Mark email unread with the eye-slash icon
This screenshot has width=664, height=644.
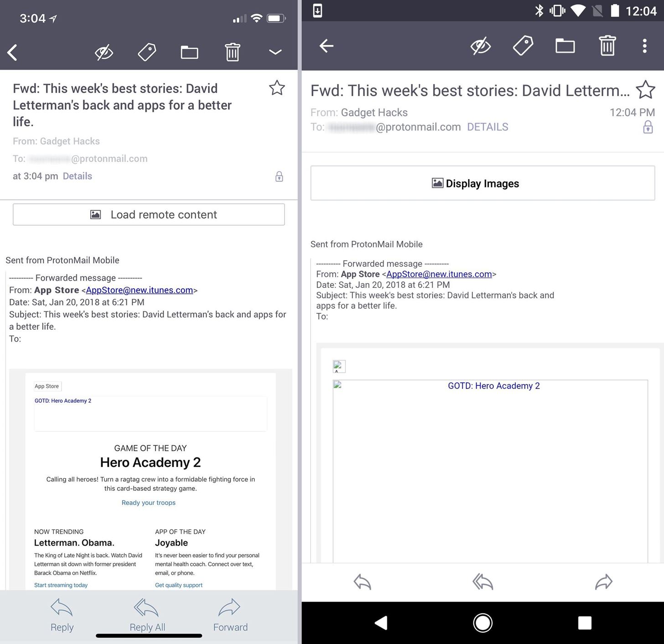tap(104, 52)
